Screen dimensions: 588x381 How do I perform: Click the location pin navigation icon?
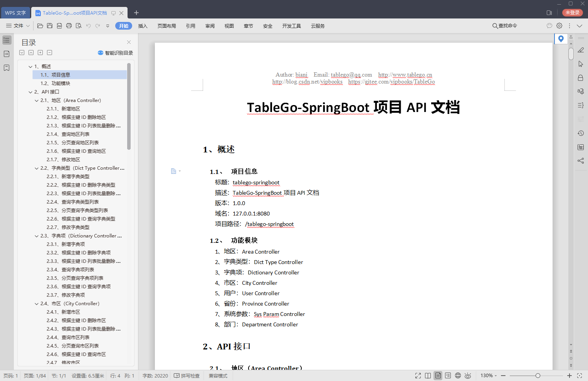click(x=561, y=38)
